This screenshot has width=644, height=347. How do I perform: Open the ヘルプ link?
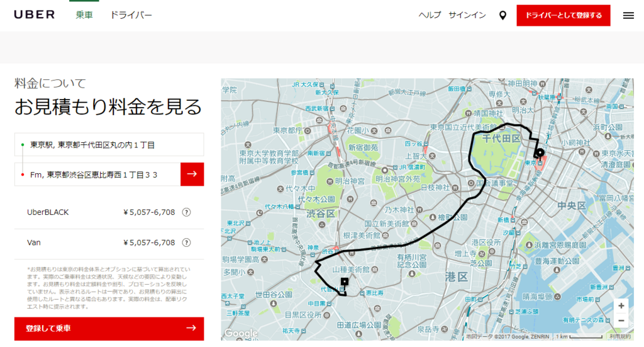pos(430,15)
